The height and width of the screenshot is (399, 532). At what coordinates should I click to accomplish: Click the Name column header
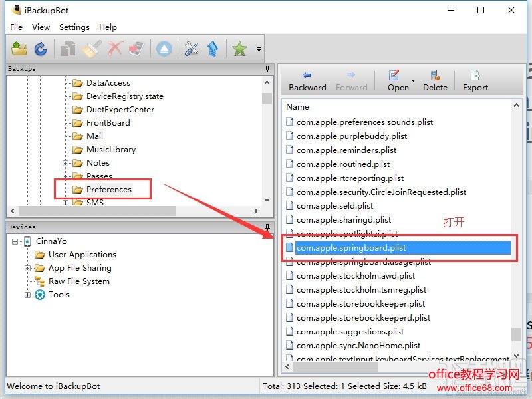click(x=298, y=106)
